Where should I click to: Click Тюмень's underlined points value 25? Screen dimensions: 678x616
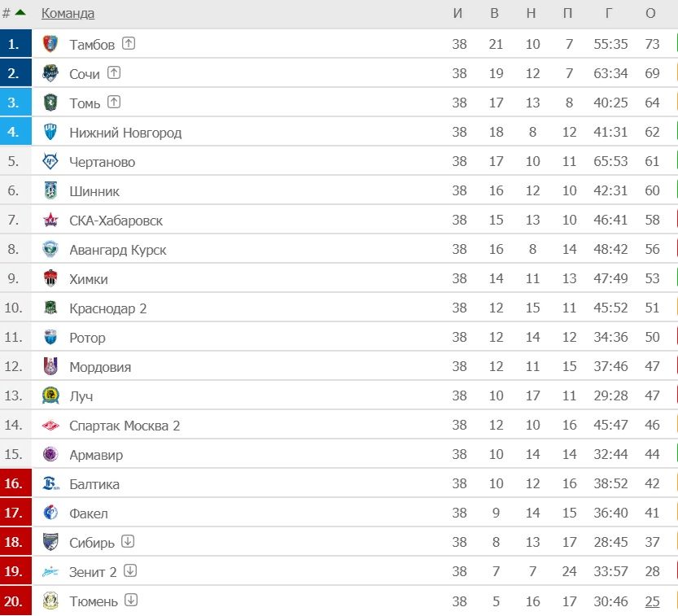tap(652, 601)
